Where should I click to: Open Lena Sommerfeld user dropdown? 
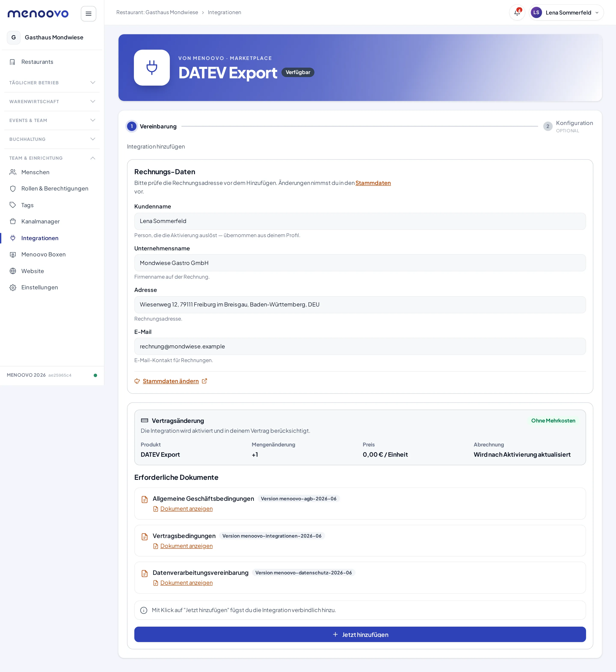pos(566,13)
